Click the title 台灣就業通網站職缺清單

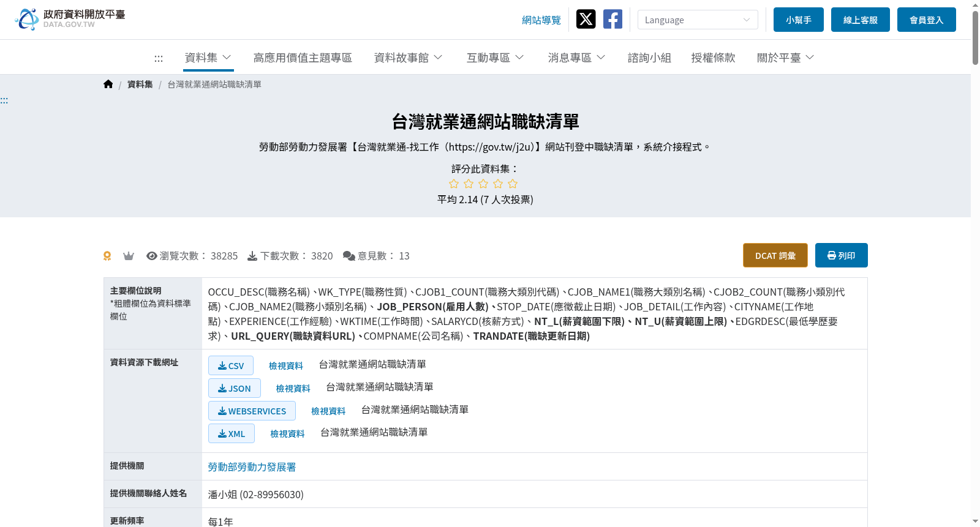click(x=485, y=122)
